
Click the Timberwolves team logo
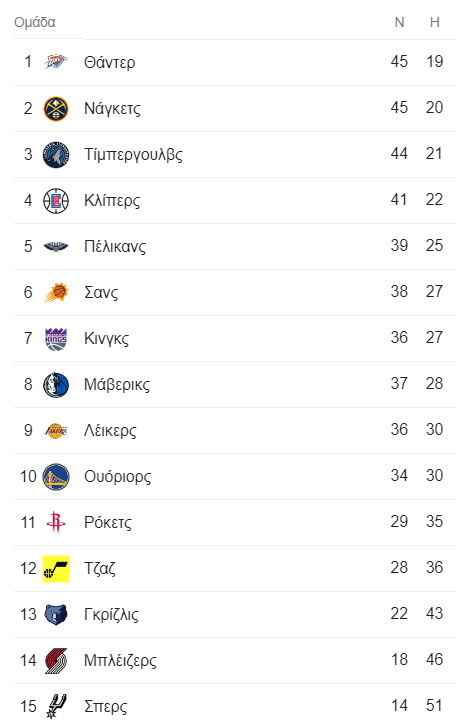click(x=56, y=155)
